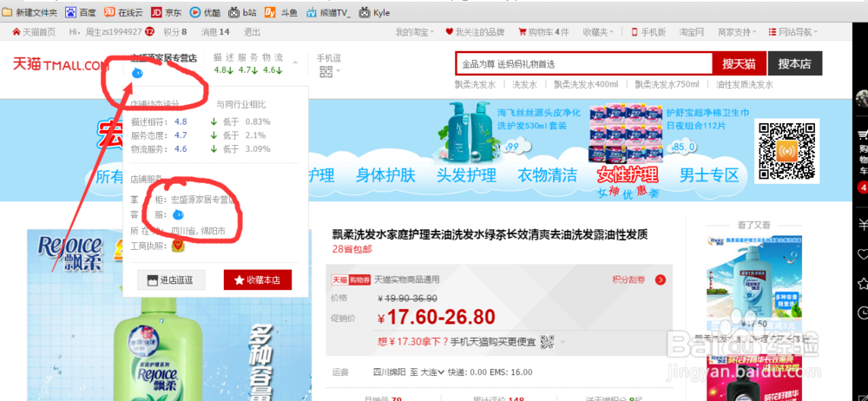Expand the 网站导航 dropdown

794,32
